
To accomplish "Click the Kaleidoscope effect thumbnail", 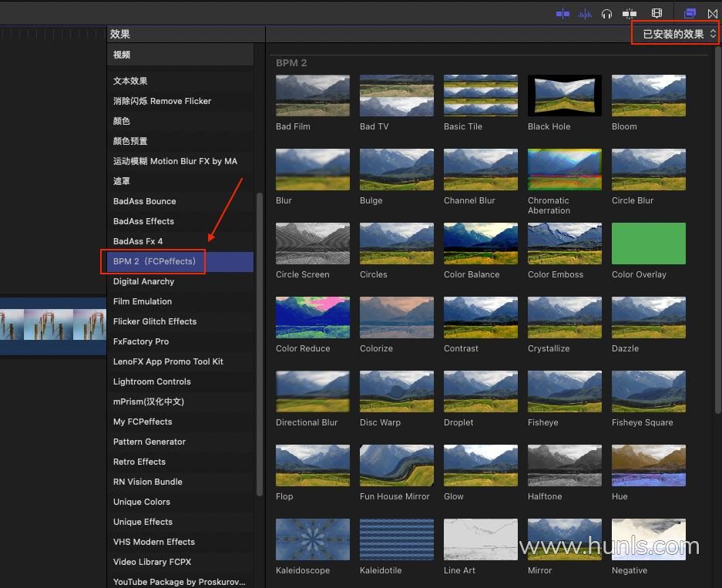I will [x=312, y=539].
